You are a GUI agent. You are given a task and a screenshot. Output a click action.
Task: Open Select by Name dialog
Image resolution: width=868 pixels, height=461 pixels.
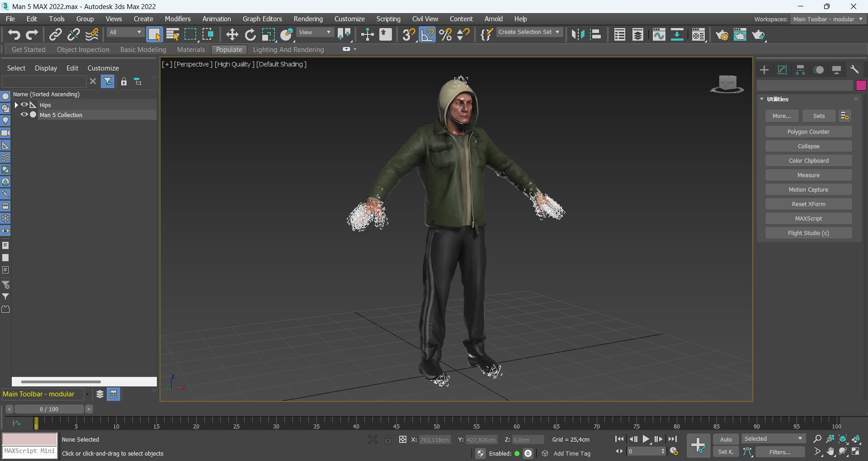click(x=172, y=35)
